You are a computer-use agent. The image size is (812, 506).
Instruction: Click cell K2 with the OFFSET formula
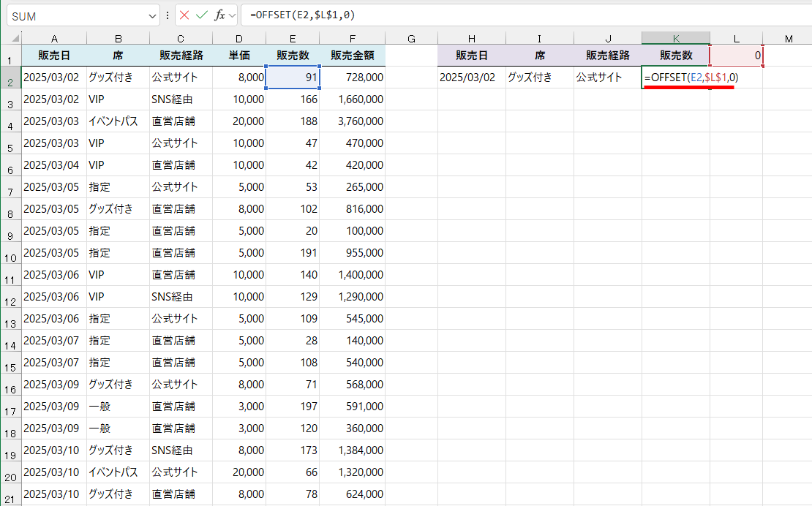tap(675, 77)
